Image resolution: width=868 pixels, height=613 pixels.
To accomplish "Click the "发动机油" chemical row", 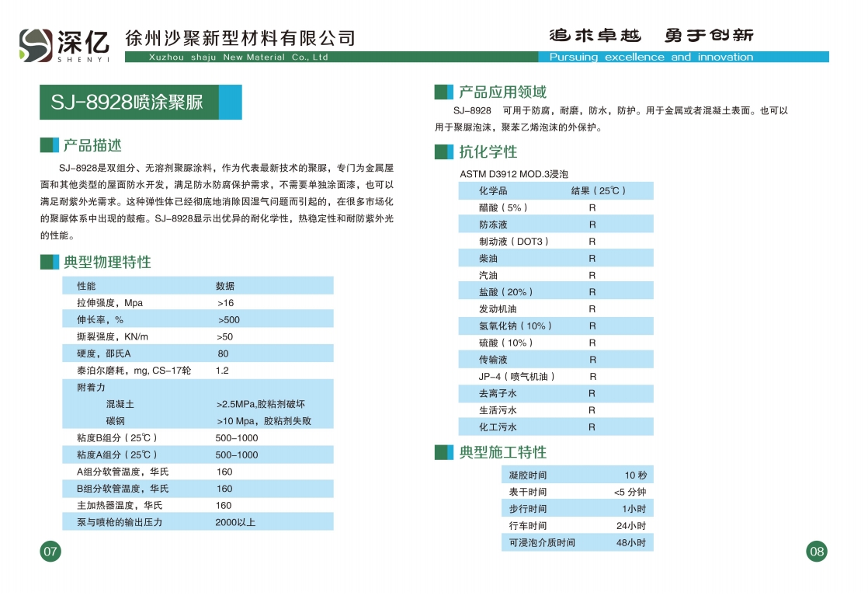I will [x=556, y=309].
